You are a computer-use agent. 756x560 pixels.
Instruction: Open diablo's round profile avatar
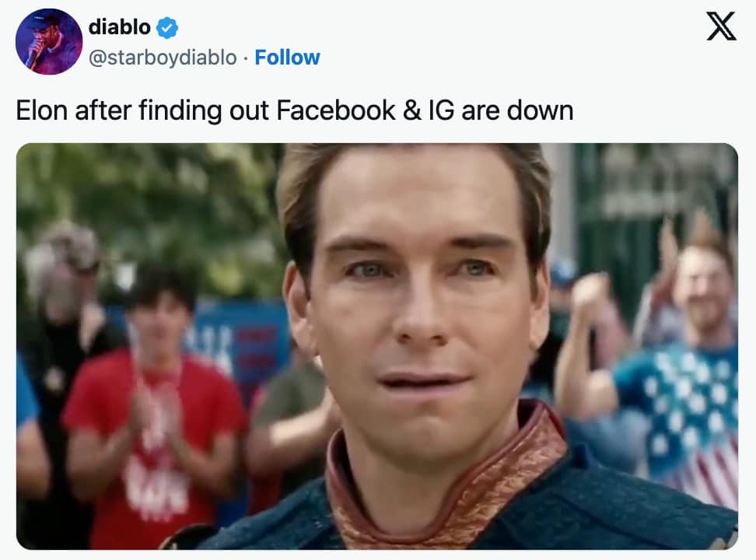(49, 41)
